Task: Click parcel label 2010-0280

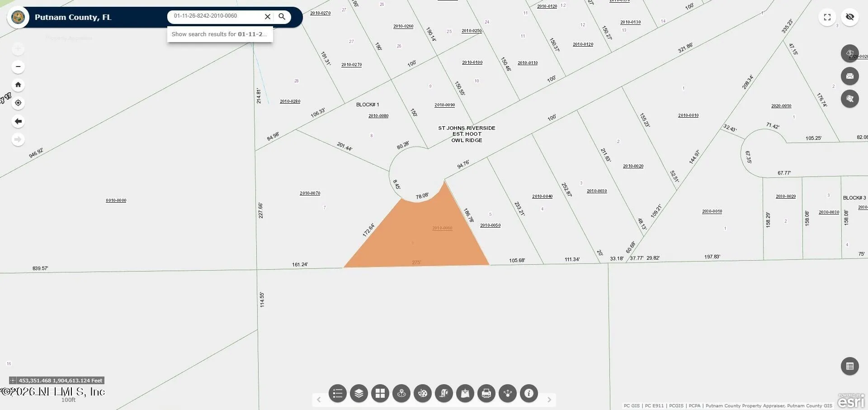Action: tap(290, 101)
